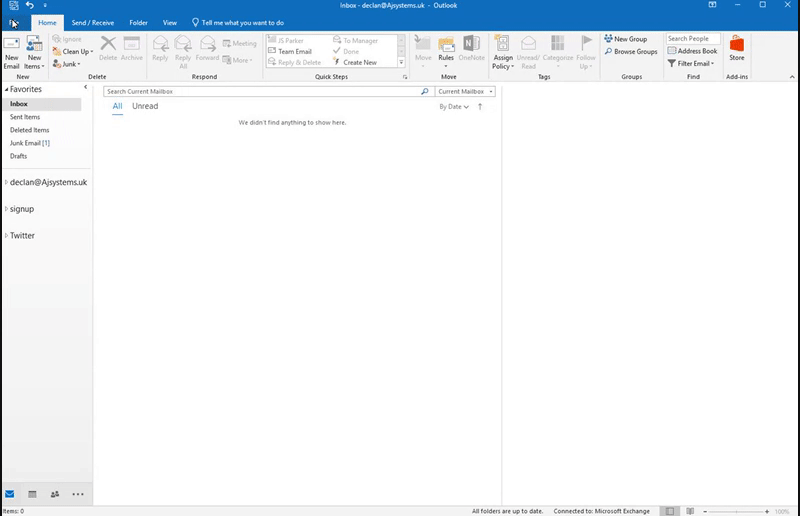Toggle Unread/Read status

tap(528, 52)
